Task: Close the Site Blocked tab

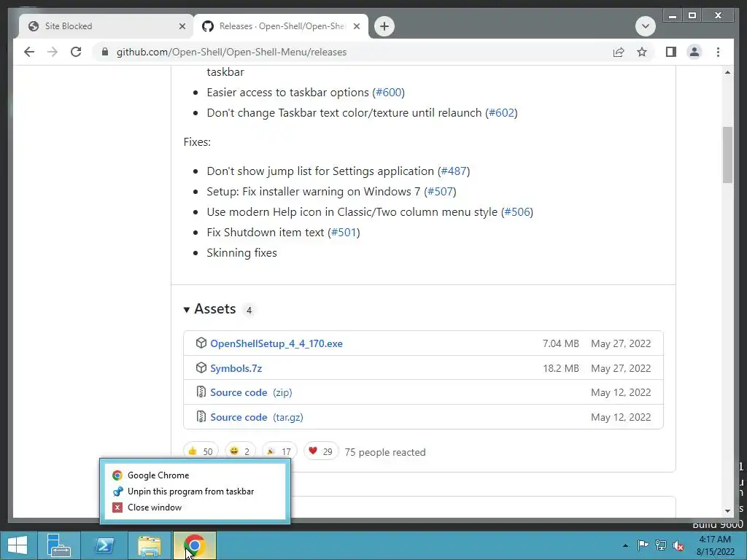Action: (182, 26)
